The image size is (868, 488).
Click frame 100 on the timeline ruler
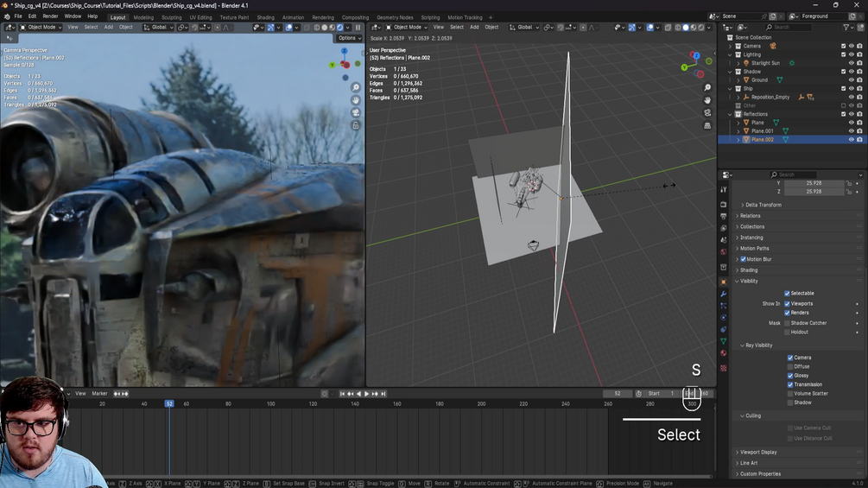[x=271, y=403]
